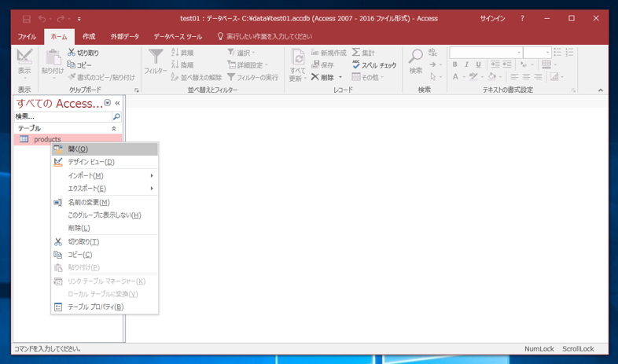Viewport: 618px width, 364px height.
Task: Click the align left icon
Action: (x=514, y=76)
